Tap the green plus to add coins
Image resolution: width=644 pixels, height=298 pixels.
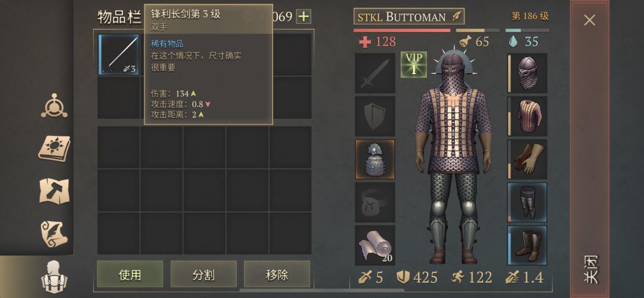coord(304,17)
